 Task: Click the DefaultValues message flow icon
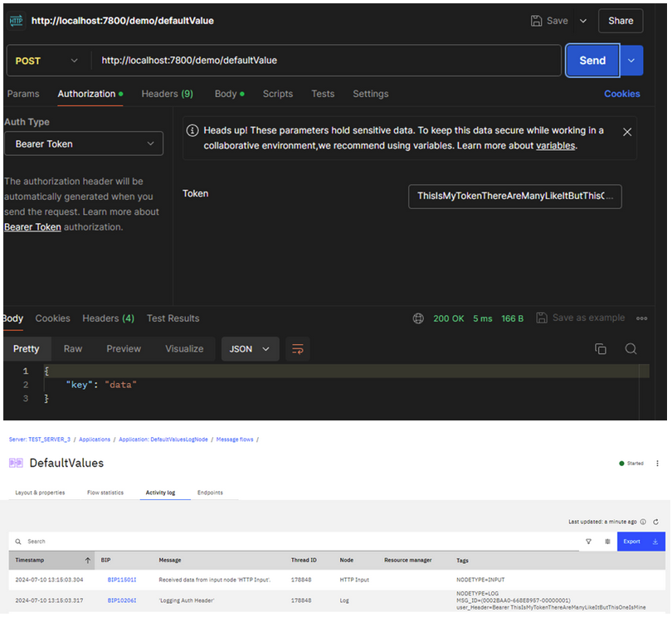17,464
